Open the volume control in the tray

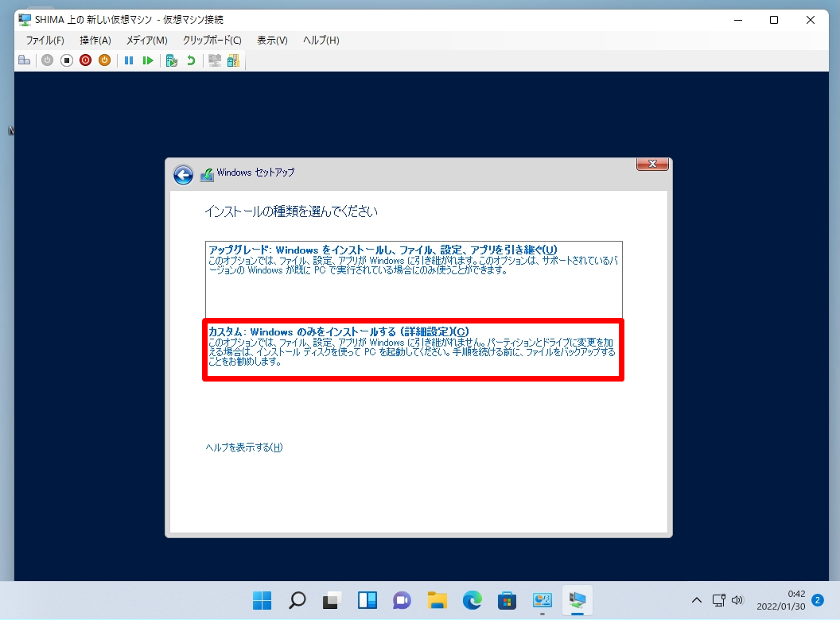(737, 600)
